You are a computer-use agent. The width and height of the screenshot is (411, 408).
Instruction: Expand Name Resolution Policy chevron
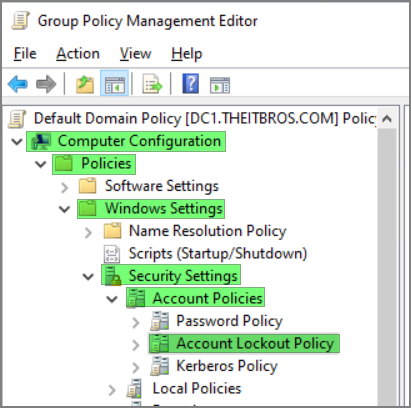click(x=88, y=232)
